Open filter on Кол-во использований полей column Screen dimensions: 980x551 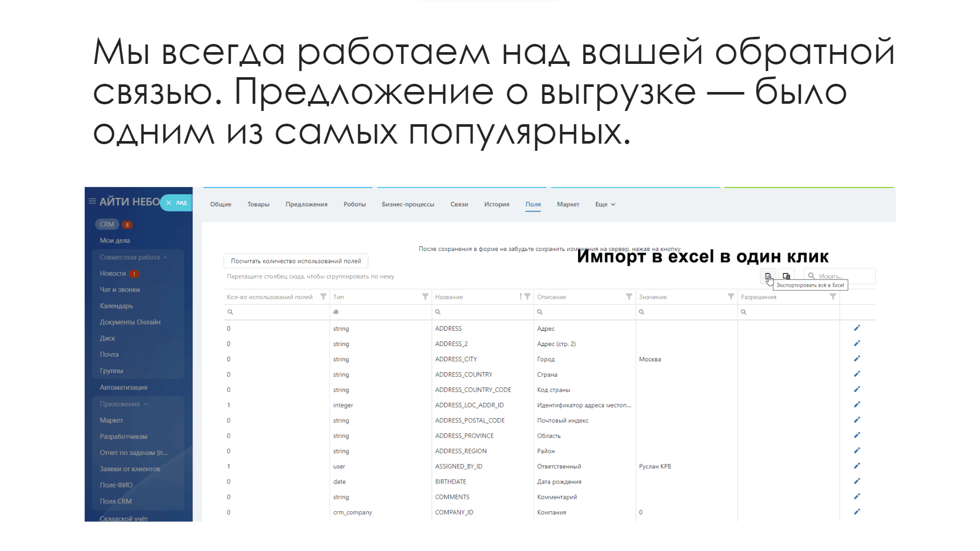323,296
